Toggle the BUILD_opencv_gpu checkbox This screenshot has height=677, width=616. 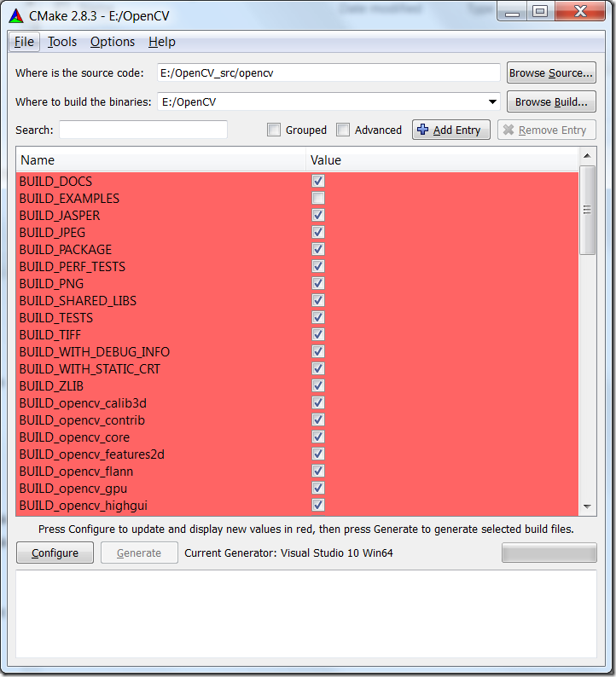318,488
